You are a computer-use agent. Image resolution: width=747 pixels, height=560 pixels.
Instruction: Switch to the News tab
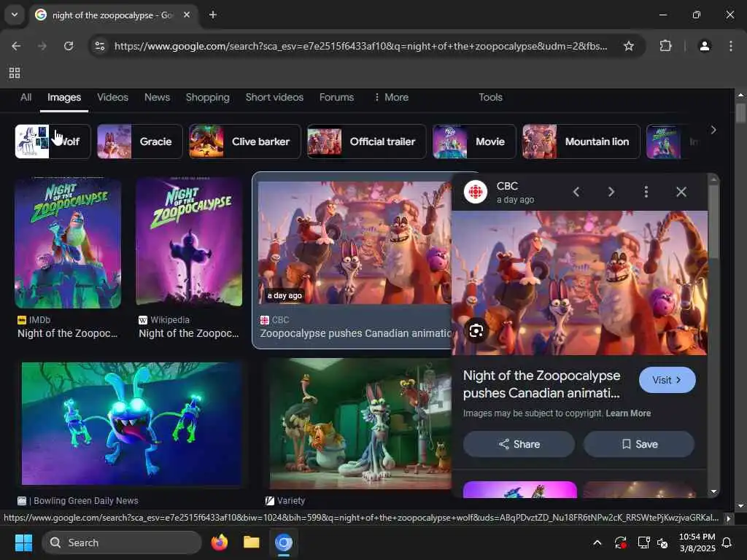click(158, 97)
